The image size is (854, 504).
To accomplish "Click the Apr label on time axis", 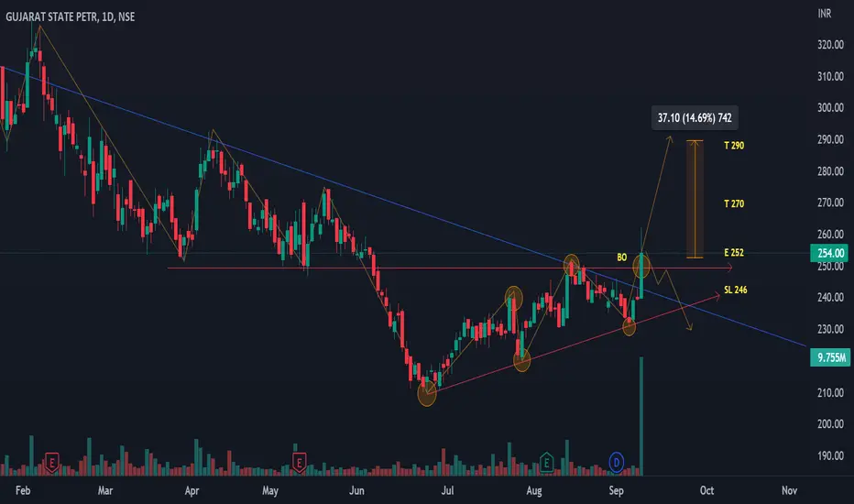I will (x=192, y=490).
